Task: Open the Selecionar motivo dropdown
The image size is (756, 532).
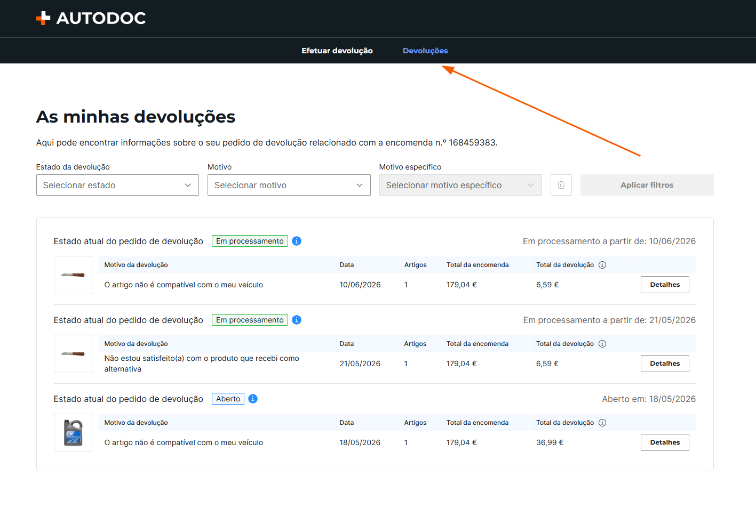Action: pyautogui.click(x=289, y=185)
